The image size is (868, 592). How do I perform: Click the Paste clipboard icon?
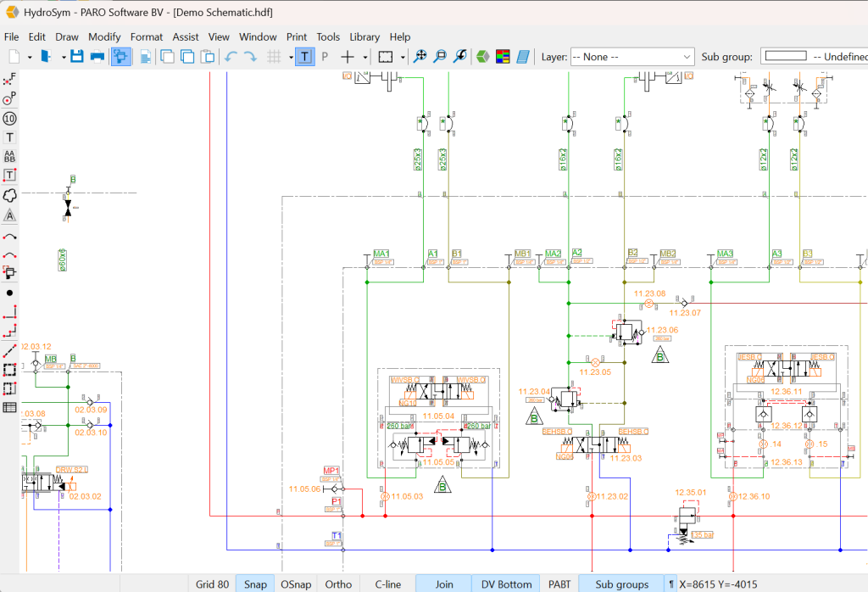[x=208, y=57]
